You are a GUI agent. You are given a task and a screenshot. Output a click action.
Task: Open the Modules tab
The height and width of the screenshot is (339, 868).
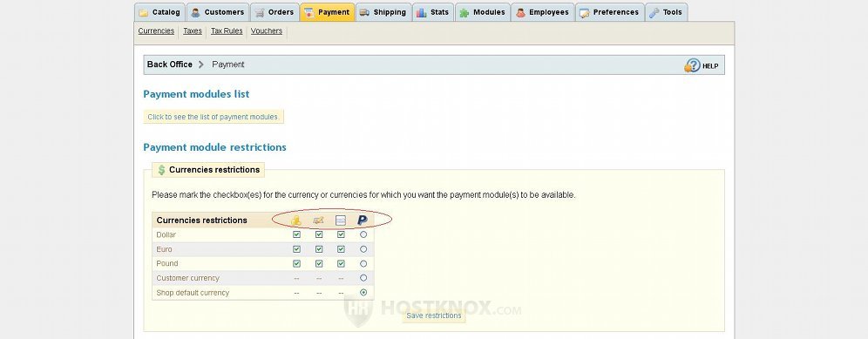[x=482, y=12]
